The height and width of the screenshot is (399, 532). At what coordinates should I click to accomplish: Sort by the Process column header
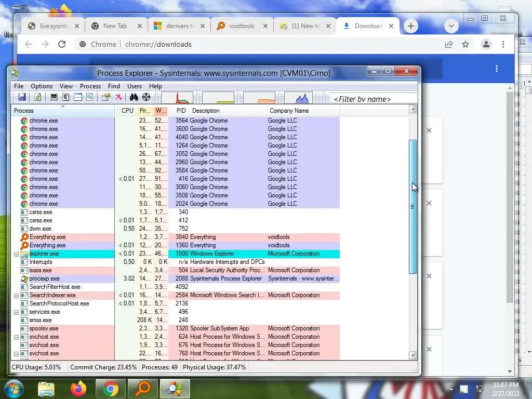63,111
